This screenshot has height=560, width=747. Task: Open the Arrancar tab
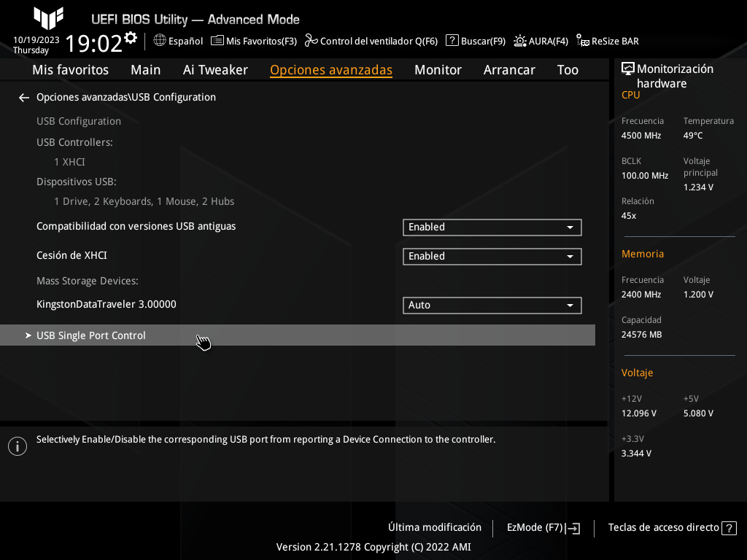tap(509, 70)
